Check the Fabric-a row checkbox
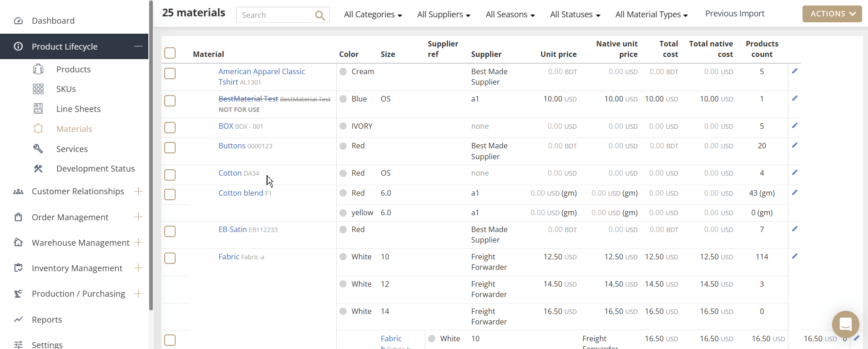 click(170, 258)
